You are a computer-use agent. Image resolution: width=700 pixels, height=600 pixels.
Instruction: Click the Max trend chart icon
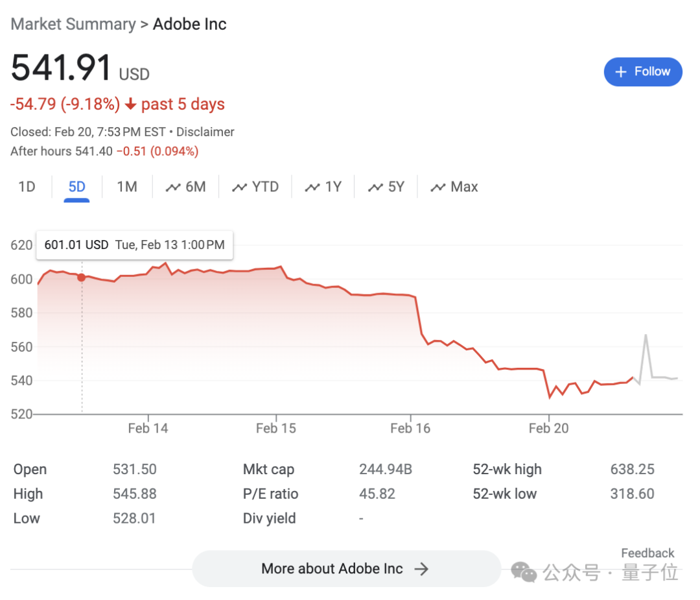click(439, 187)
